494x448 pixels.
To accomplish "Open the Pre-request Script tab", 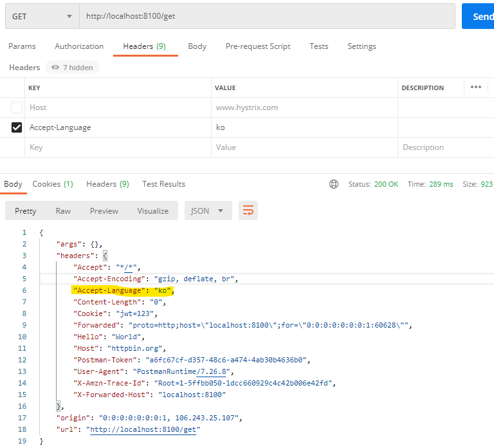I will tap(258, 46).
